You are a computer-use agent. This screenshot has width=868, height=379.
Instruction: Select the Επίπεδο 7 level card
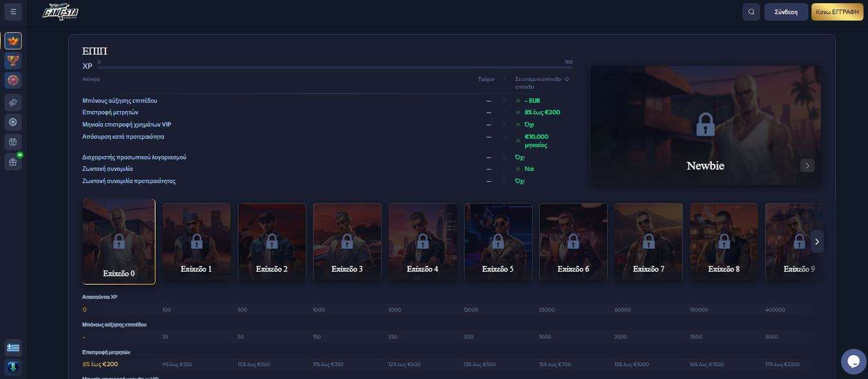click(649, 242)
